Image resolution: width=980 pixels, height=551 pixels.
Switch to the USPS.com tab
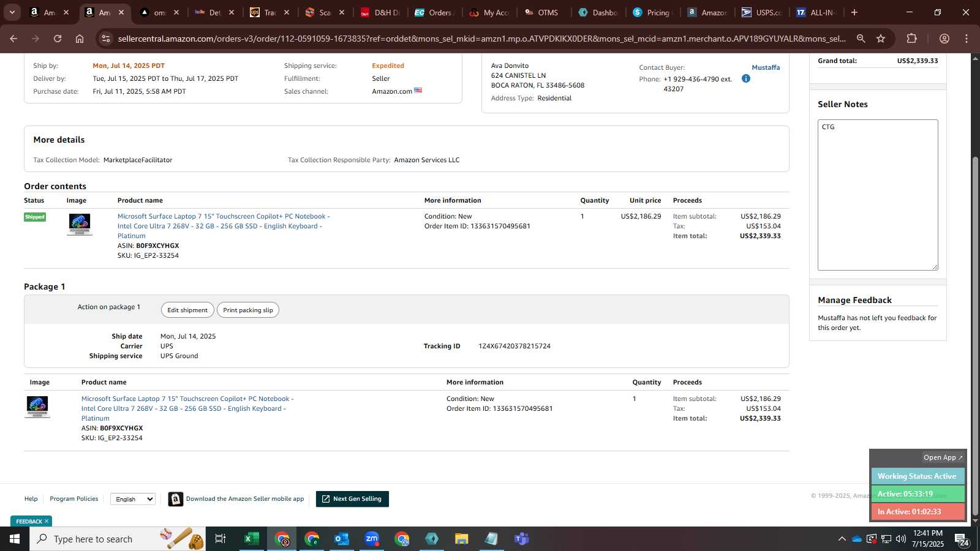tap(761, 12)
